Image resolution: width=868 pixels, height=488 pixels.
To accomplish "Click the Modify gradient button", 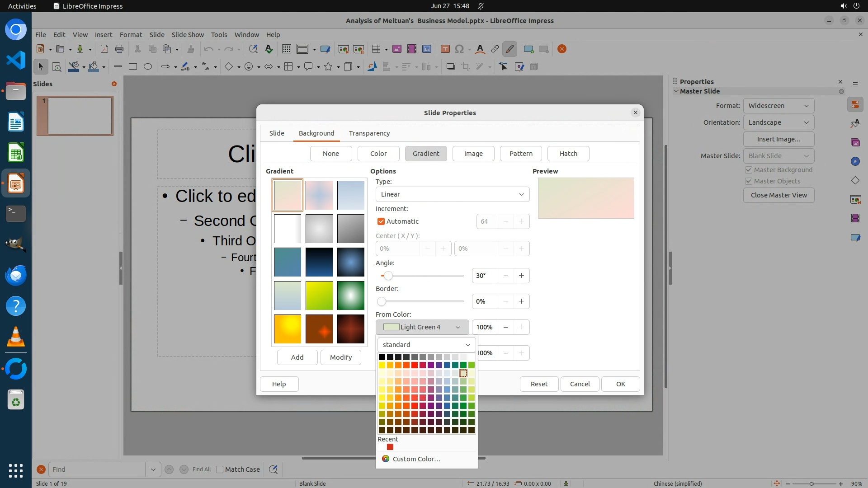I will coord(340,357).
